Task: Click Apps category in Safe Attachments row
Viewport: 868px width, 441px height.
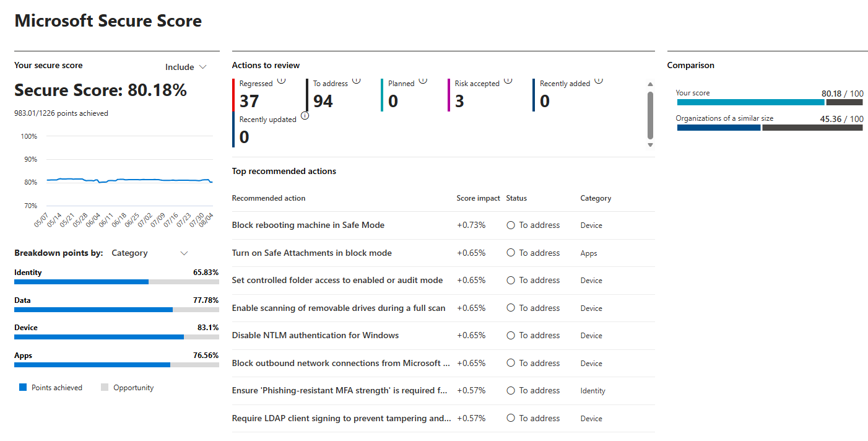Action: click(589, 253)
